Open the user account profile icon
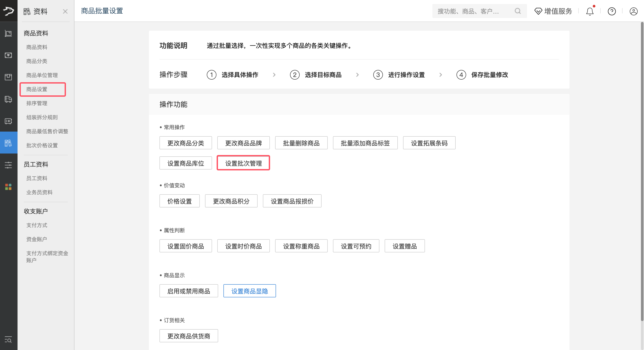 (x=633, y=12)
